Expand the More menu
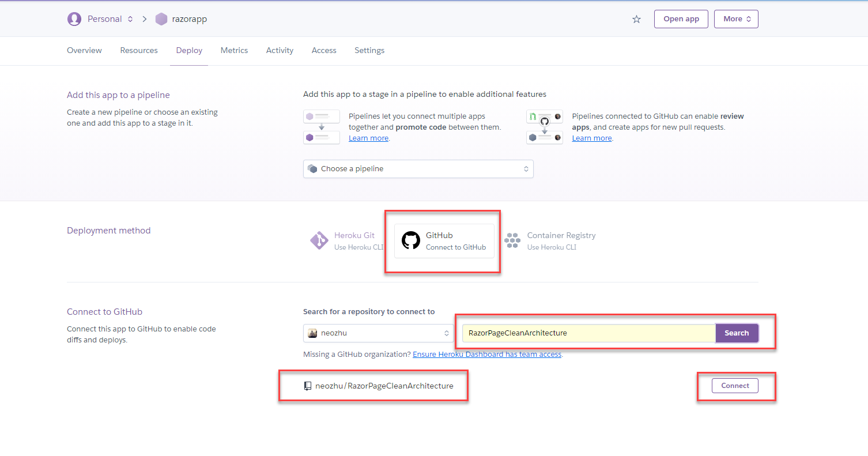 tap(736, 19)
